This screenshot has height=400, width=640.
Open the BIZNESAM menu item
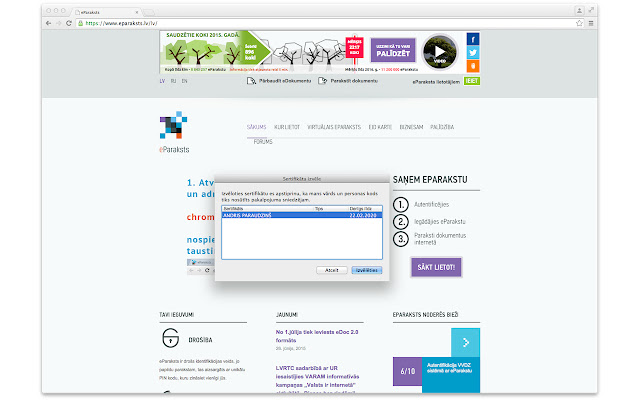point(411,127)
